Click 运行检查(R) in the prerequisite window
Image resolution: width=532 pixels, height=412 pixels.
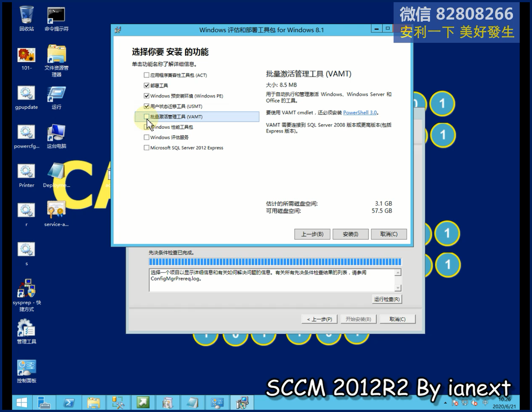tap(387, 299)
